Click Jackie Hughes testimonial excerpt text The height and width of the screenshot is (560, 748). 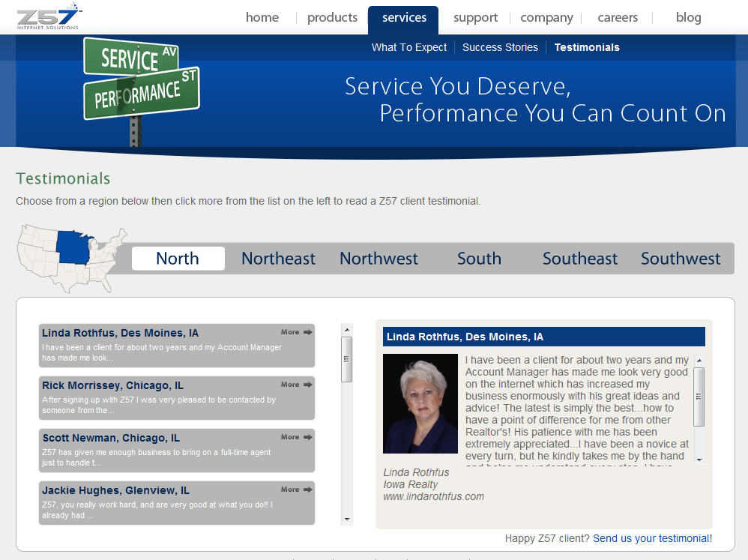[157, 510]
